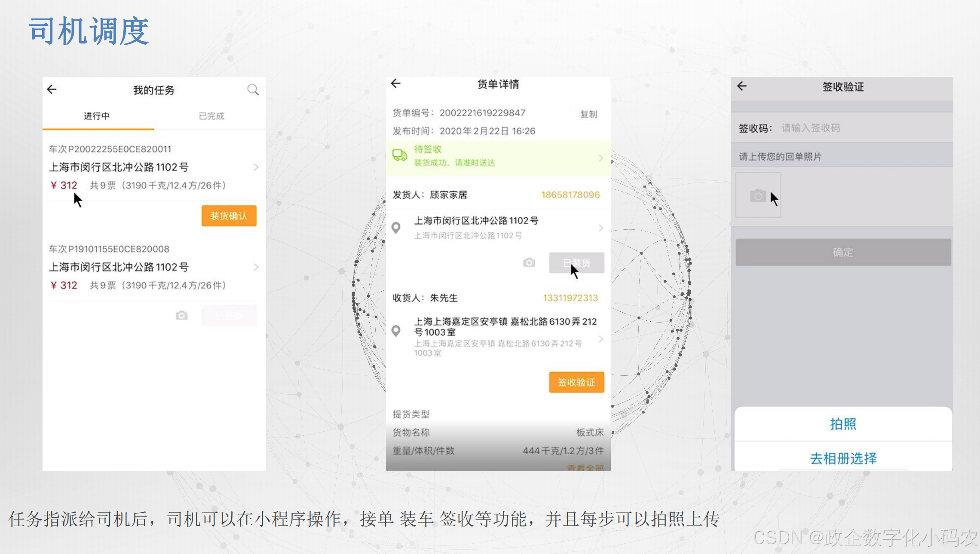Open 待签收 status details chevron
This screenshot has width=980, height=554.
[x=600, y=158]
